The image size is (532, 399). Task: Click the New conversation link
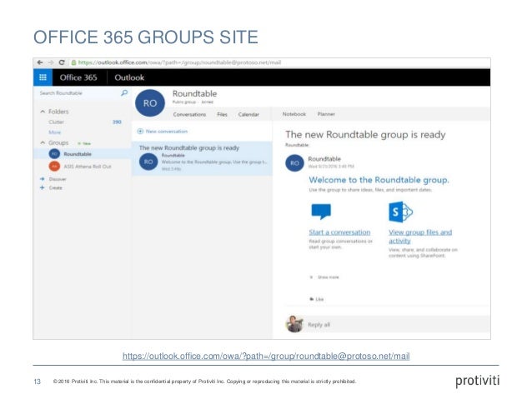[x=167, y=131]
